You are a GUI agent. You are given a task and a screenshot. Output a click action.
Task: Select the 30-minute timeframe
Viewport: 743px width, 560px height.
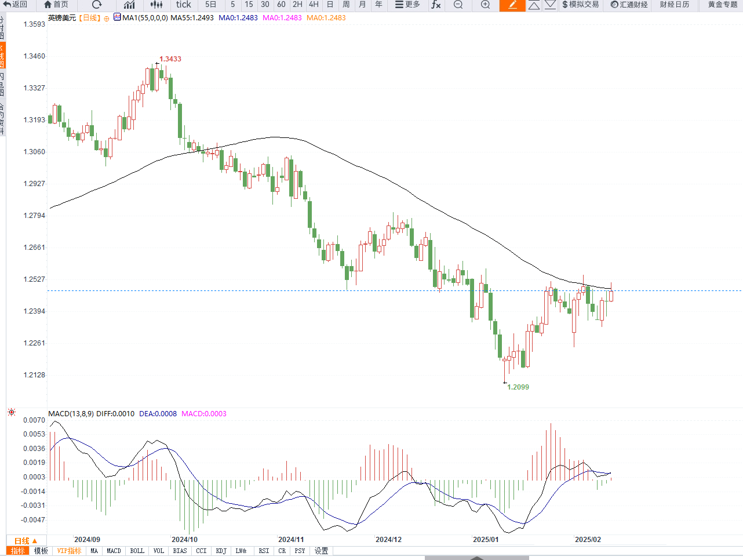point(265,5)
